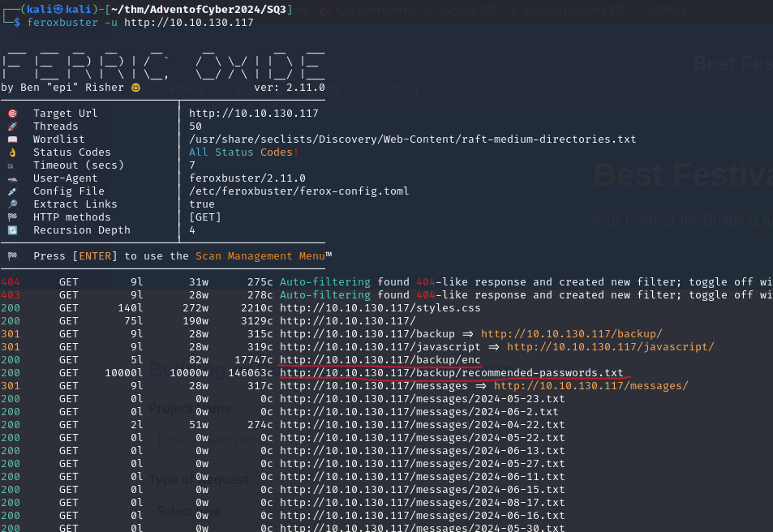Click the 274c size in 2024-04-22 row
The height and width of the screenshot is (532, 773).
coord(260,424)
